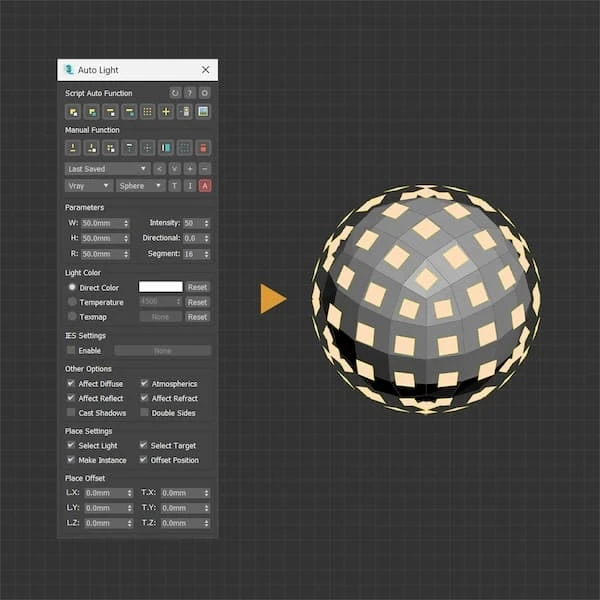Click the minus button to remove preset
The image size is (600, 600).
(x=204, y=169)
